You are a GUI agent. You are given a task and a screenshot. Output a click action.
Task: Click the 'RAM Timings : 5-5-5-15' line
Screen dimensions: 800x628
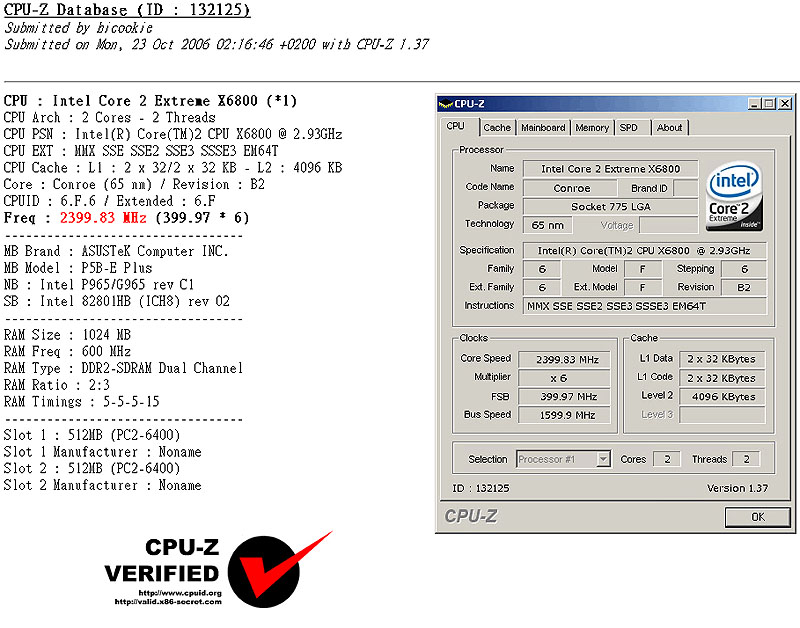pos(82,401)
